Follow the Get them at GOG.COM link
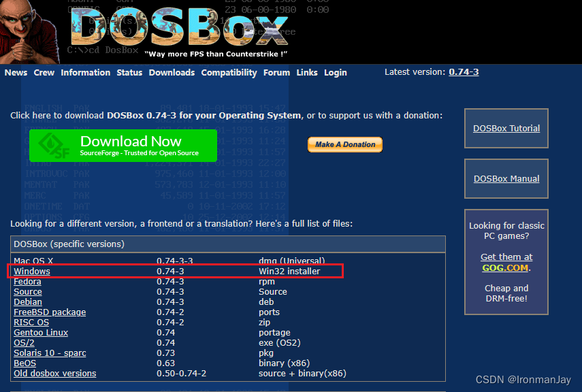This screenshot has width=582, height=392. point(506,263)
